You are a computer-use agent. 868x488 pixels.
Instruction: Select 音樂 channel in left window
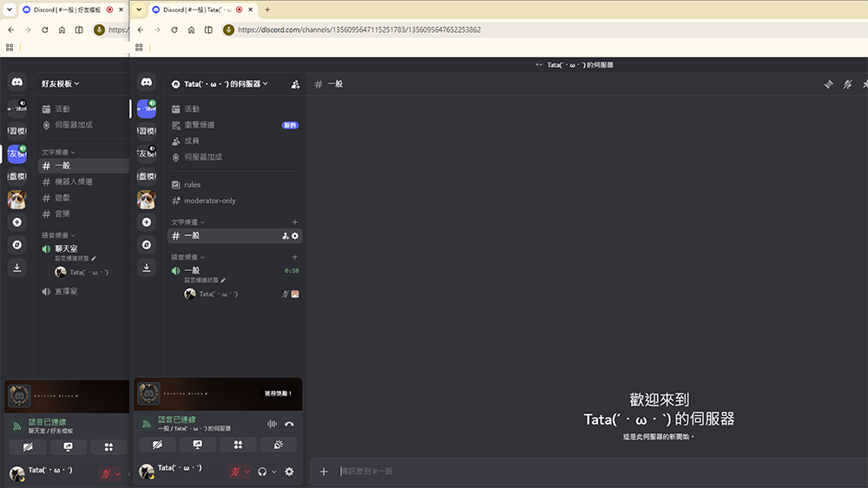(x=83, y=214)
